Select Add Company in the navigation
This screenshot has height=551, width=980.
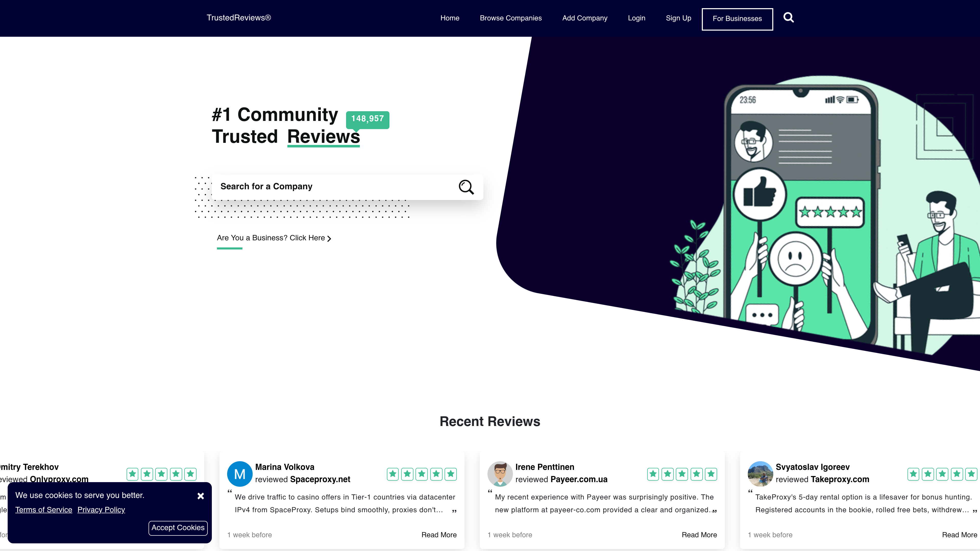tap(585, 18)
